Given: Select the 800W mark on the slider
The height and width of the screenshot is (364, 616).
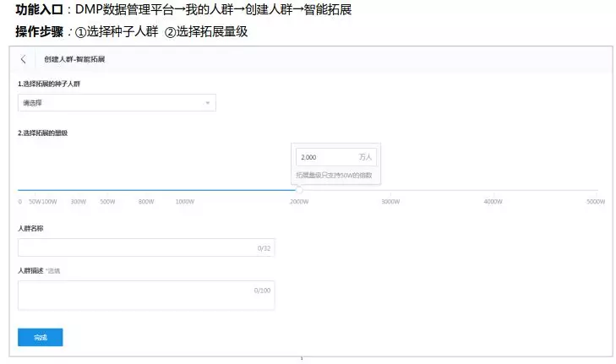Looking at the screenshot, I should tap(146, 202).
